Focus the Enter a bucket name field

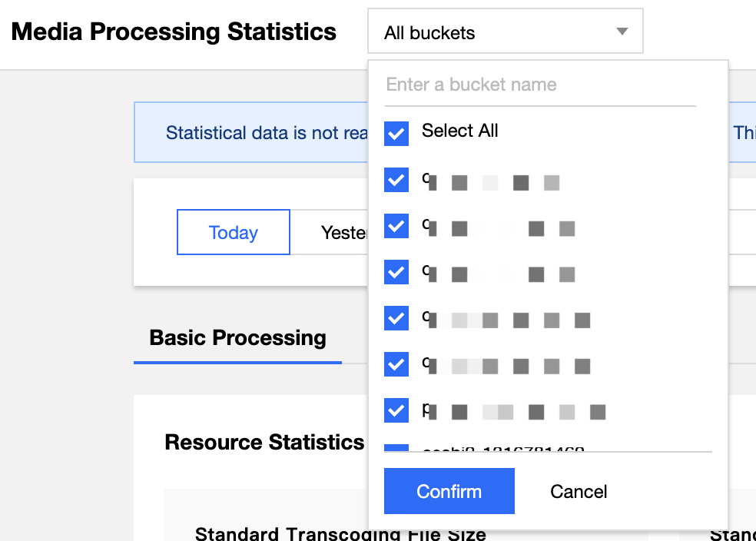(x=539, y=85)
